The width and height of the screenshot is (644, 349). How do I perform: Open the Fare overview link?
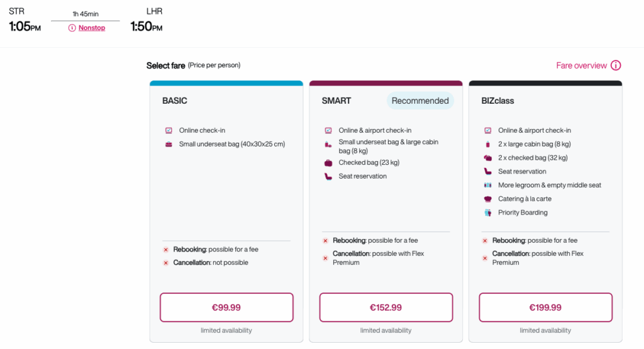pyautogui.click(x=581, y=65)
